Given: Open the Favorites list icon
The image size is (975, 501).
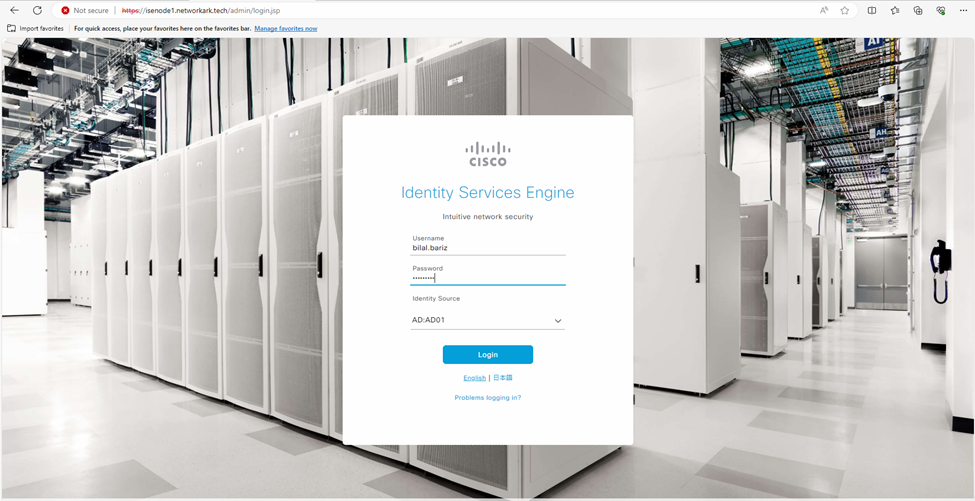Looking at the screenshot, I should 895,10.
